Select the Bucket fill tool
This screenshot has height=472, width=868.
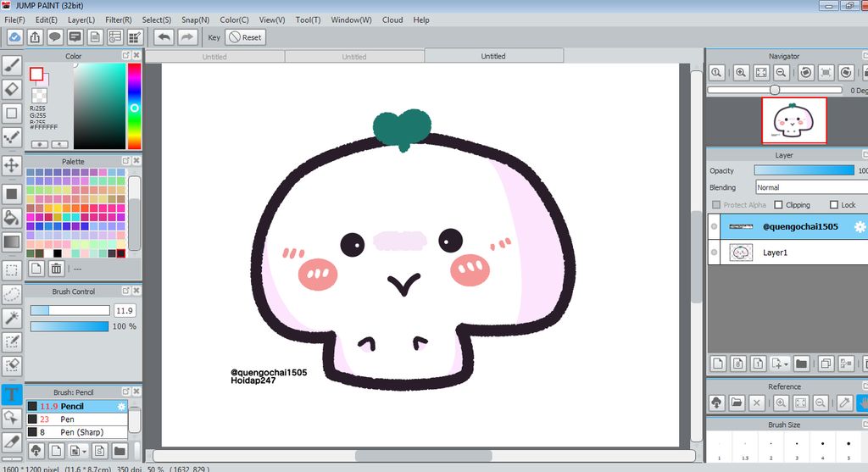(12, 218)
